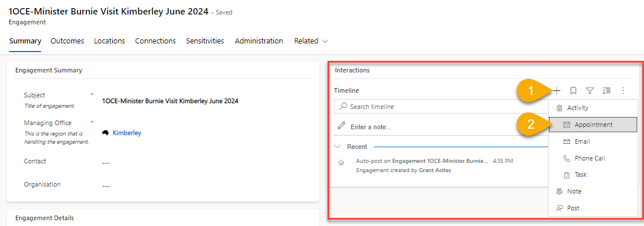Click the pencil icon beside Enter a note
Screen dimensions: 644x226
pos(341,126)
